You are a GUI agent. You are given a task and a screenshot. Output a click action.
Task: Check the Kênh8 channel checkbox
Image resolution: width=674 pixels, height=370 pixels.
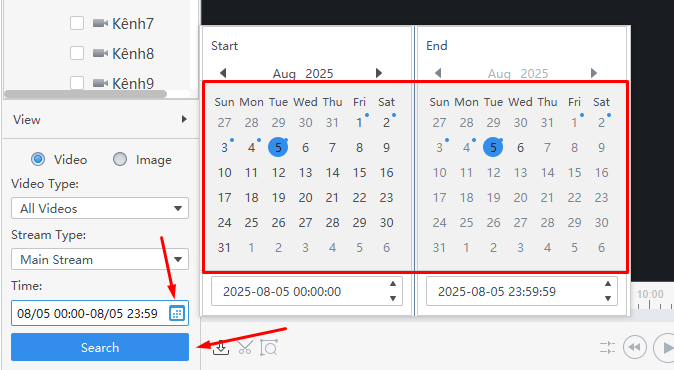point(77,53)
